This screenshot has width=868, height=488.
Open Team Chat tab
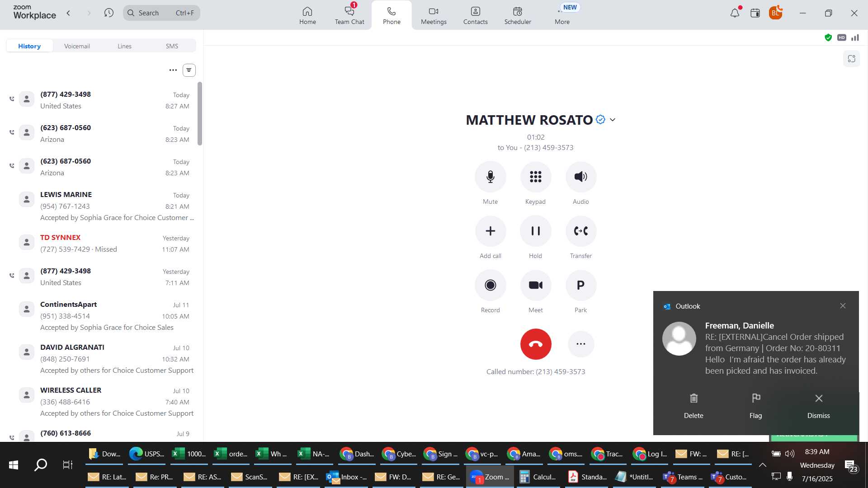(349, 15)
